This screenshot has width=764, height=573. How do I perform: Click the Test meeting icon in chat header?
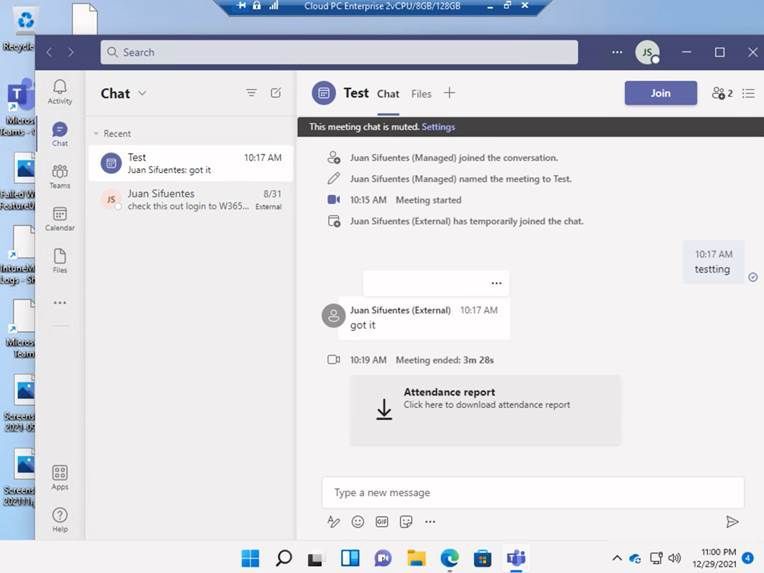324,93
